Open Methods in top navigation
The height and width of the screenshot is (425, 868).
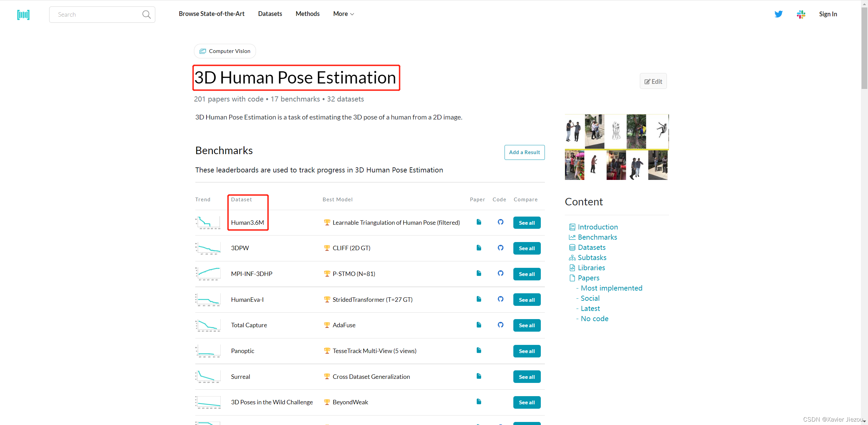click(308, 14)
